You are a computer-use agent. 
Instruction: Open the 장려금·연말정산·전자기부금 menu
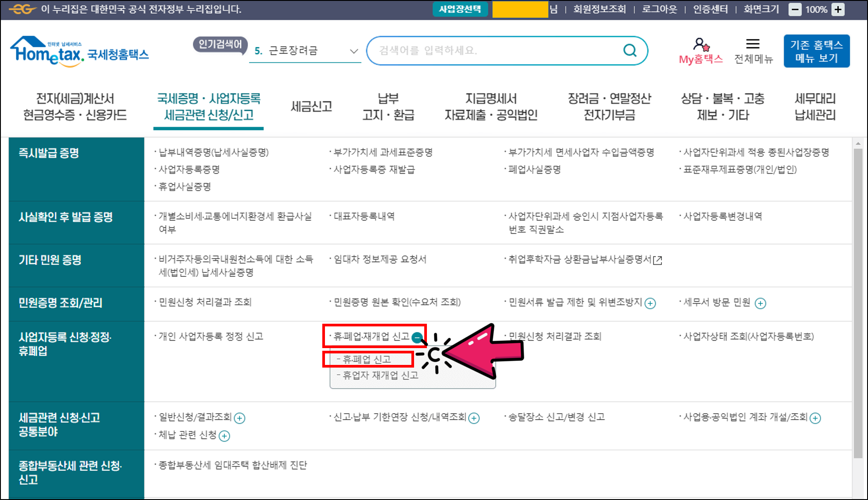point(610,107)
